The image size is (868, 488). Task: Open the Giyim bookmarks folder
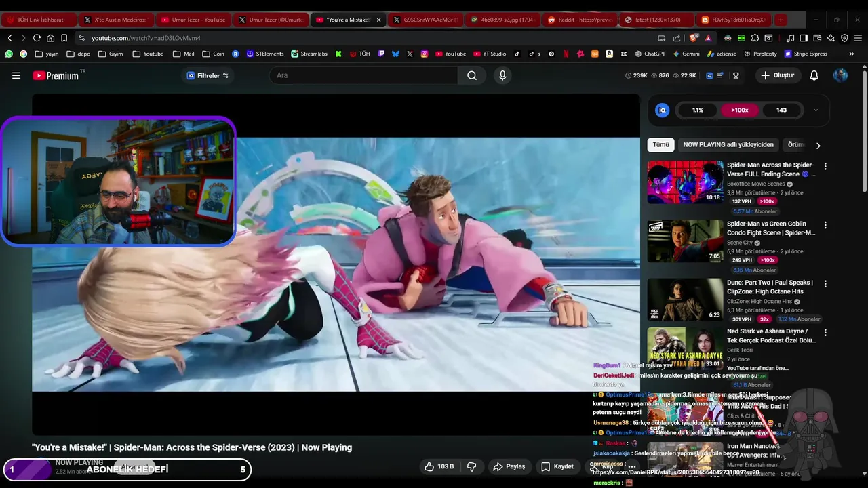[x=111, y=54]
